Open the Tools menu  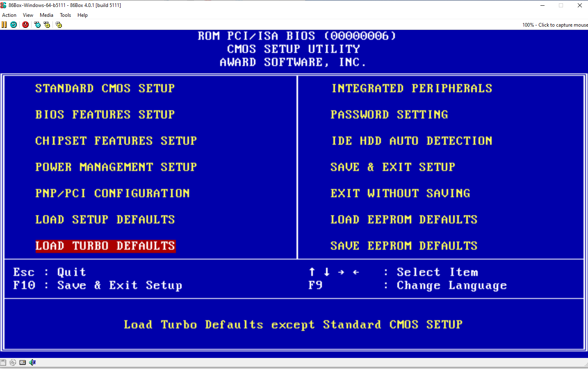[65, 15]
